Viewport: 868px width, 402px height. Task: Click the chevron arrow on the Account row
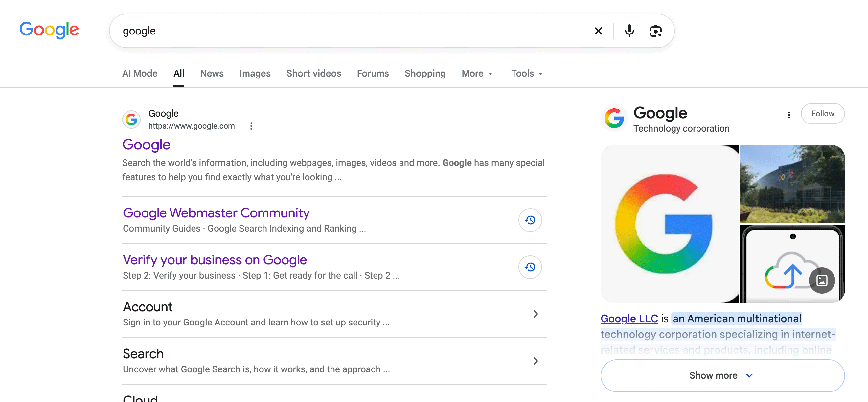[536, 314]
